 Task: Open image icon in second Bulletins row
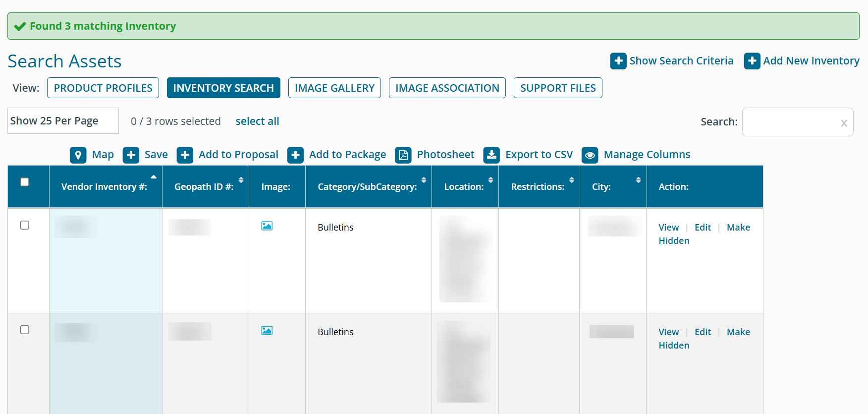267,331
